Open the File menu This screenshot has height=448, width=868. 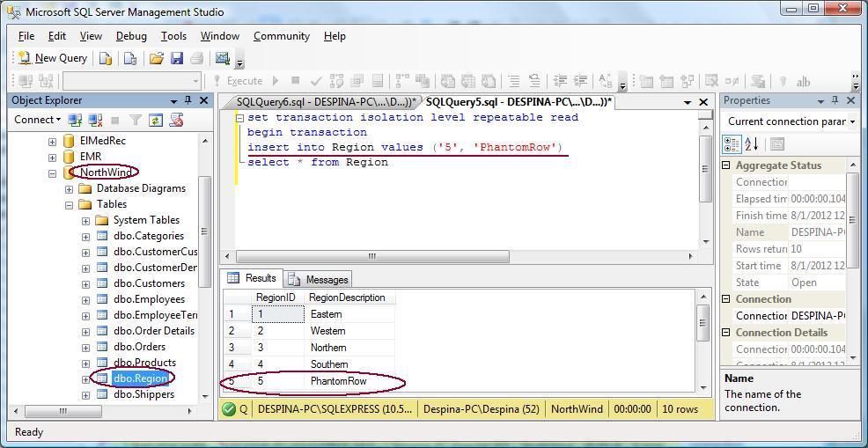click(26, 36)
